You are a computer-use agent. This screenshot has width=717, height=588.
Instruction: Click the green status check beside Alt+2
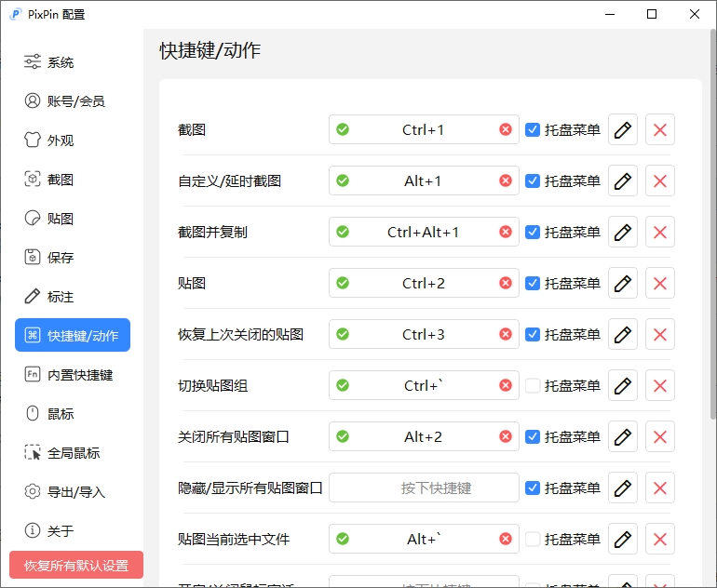[x=343, y=436]
